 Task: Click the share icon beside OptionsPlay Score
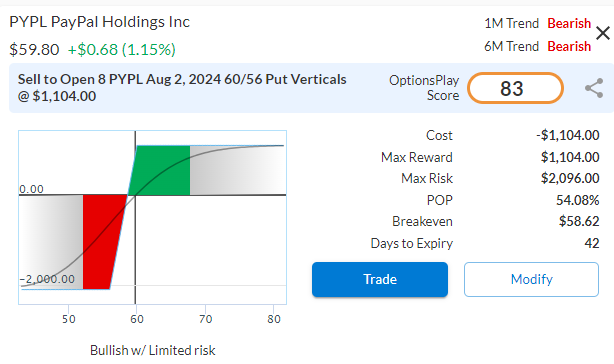coord(594,88)
